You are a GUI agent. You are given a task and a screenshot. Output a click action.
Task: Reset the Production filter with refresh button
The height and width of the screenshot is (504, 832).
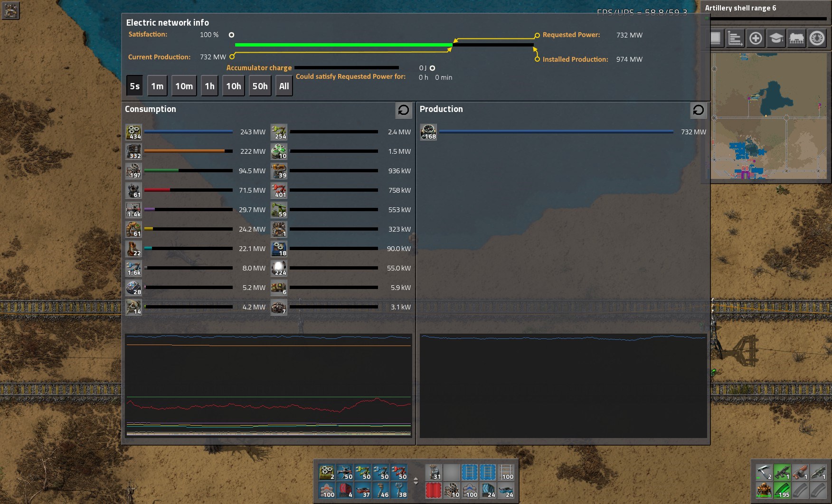(x=698, y=110)
